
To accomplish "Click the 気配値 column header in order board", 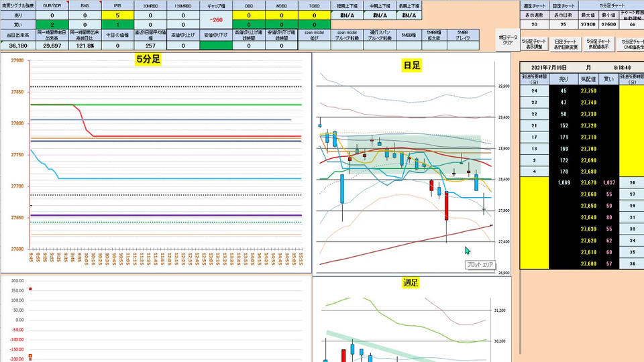I will point(588,79).
